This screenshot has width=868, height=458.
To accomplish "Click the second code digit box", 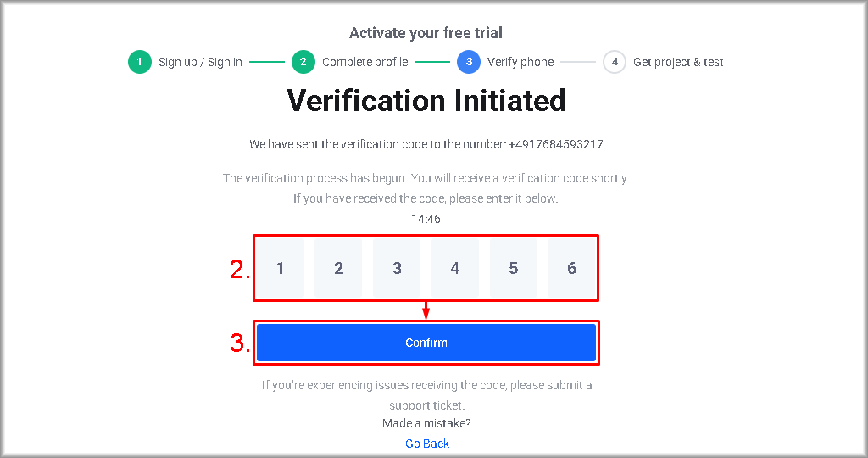I will click(338, 268).
